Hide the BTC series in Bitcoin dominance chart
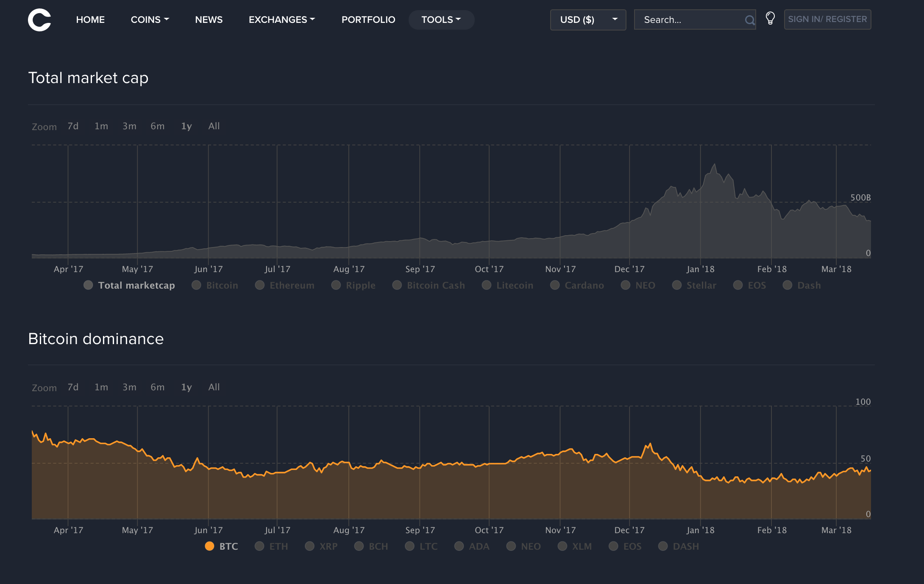 [x=221, y=546]
